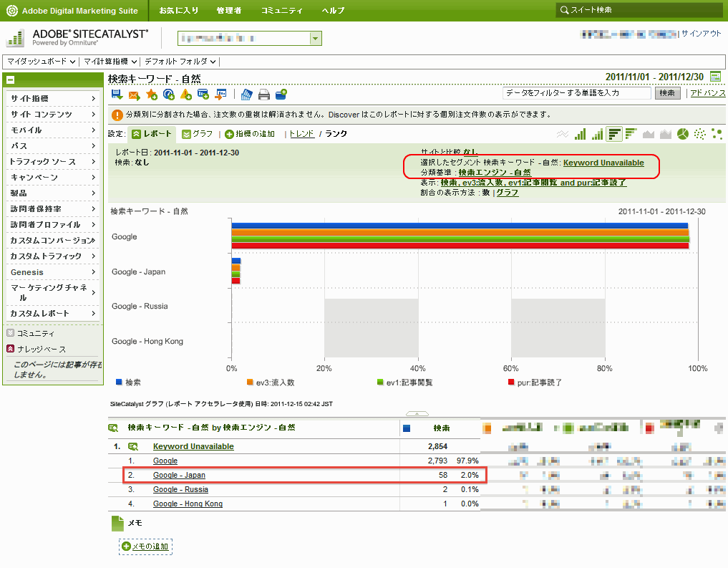728x568 pixels.
Task: Click the blue window with plus toolbar icon
Action: click(x=203, y=95)
